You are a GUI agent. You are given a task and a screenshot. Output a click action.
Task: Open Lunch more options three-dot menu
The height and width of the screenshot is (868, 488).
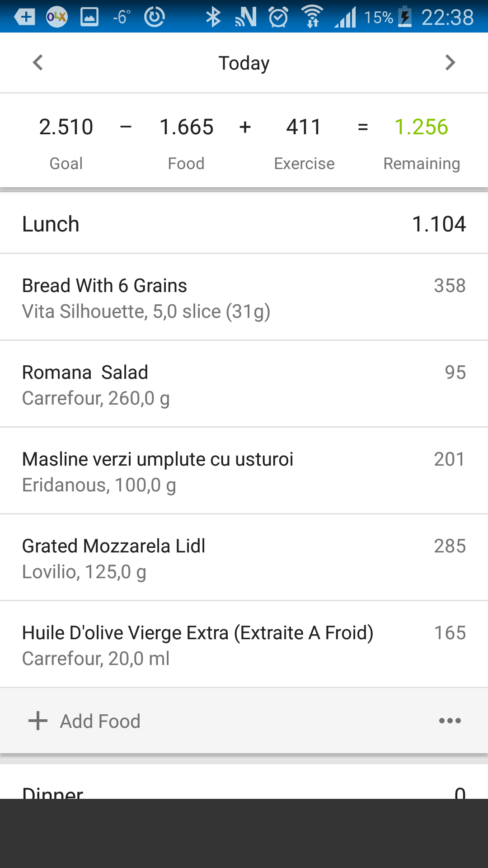coord(450,721)
